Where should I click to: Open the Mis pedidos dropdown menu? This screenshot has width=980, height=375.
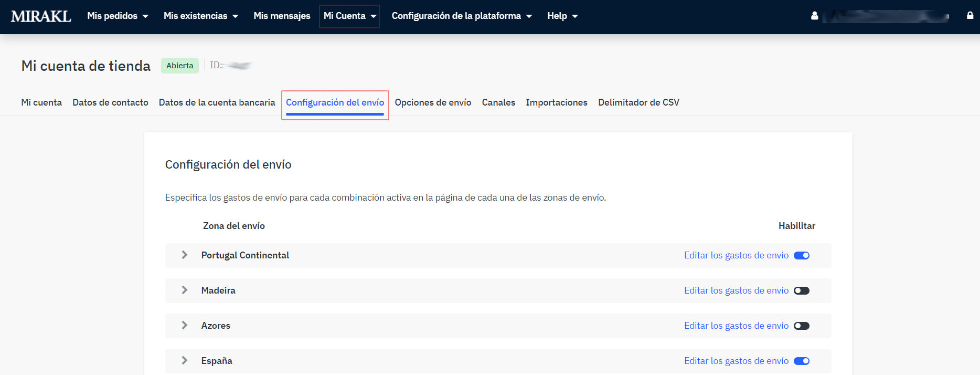118,16
